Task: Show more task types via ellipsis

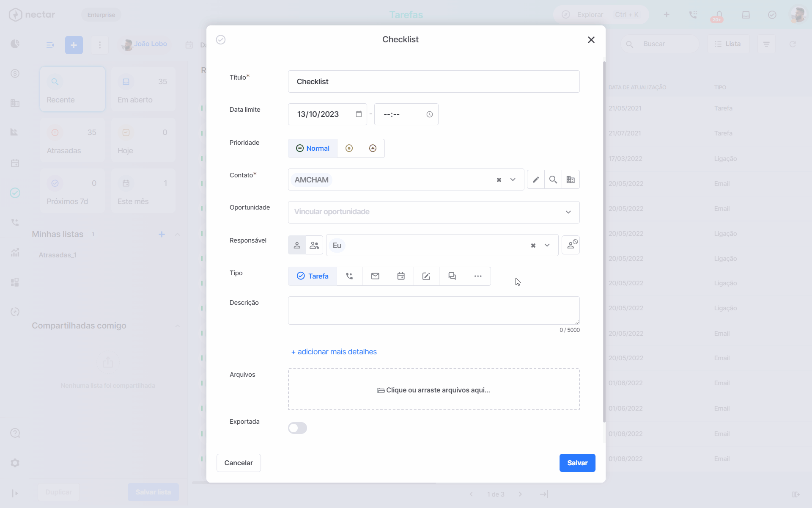Action: 478,276
